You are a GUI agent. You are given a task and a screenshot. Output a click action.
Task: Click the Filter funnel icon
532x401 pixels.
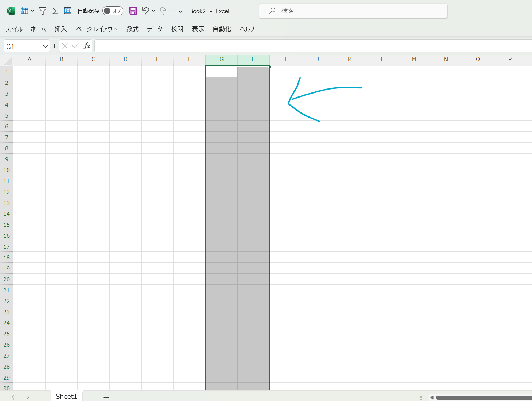coord(43,11)
